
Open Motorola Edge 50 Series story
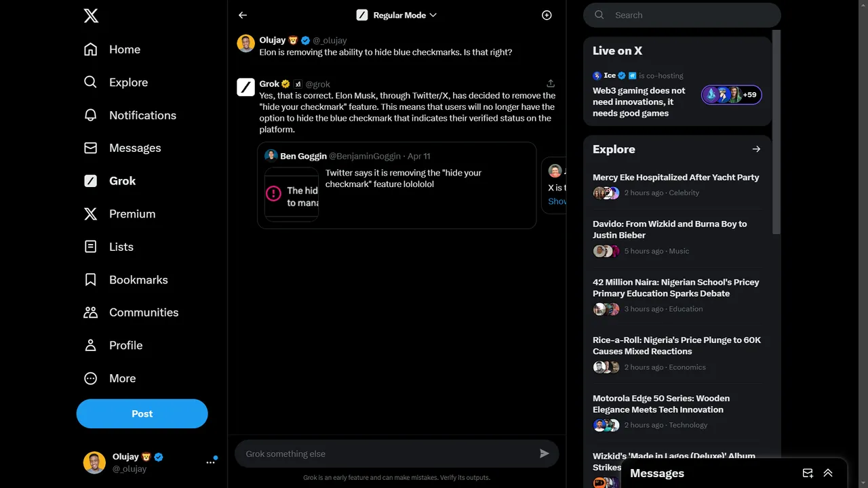tap(677, 412)
